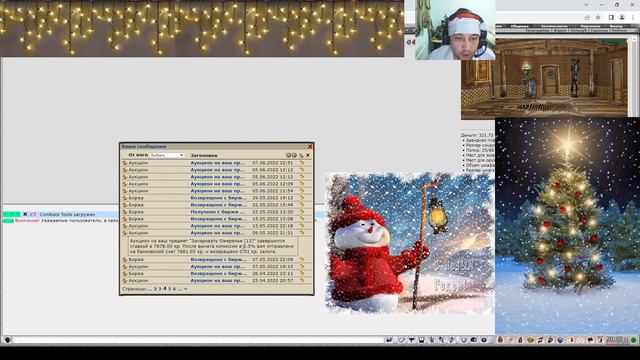Viewport: 640px width, 360px height.
Task: Click the second round icon in messages header
Action: [x=294, y=155]
